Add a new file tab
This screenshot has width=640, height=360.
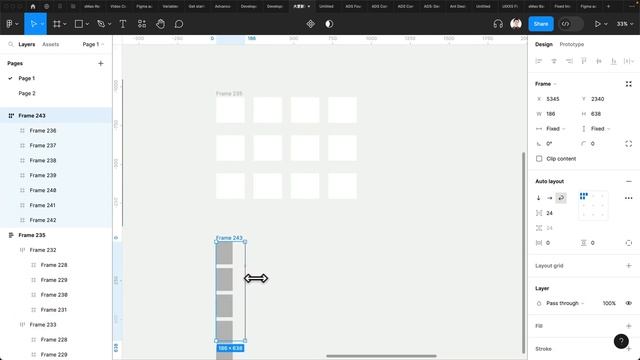click(x=608, y=7)
